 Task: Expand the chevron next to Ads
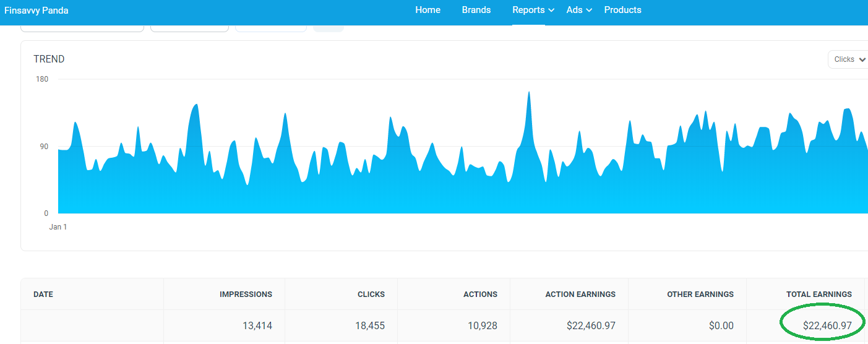coord(590,11)
